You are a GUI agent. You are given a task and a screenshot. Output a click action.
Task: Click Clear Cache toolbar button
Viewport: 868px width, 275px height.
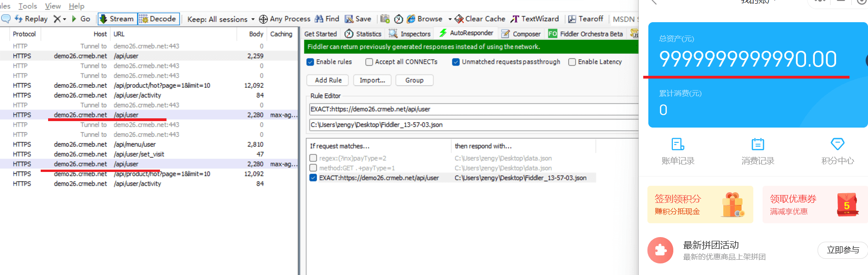coord(480,19)
